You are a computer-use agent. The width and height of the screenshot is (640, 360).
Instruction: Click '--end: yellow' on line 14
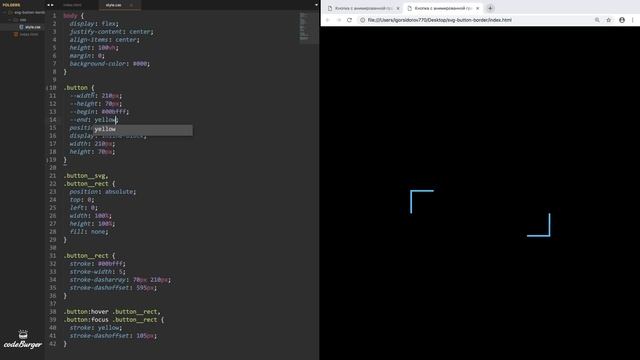(x=93, y=120)
